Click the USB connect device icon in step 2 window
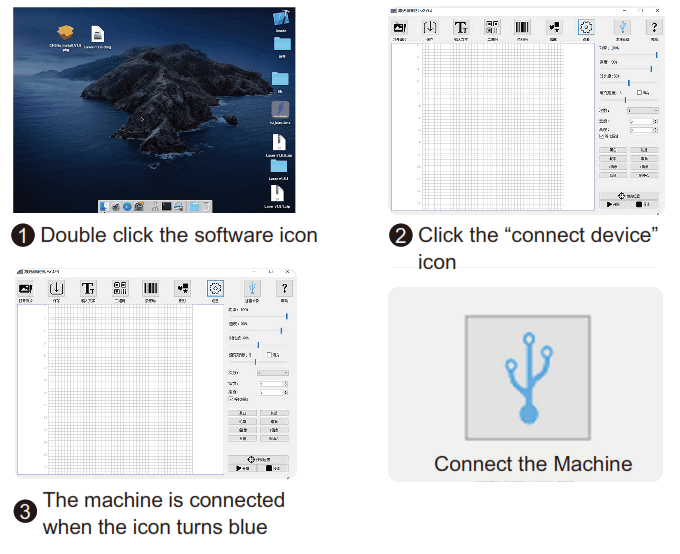Viewport: 680px width, 554px height. click(622, 27)
